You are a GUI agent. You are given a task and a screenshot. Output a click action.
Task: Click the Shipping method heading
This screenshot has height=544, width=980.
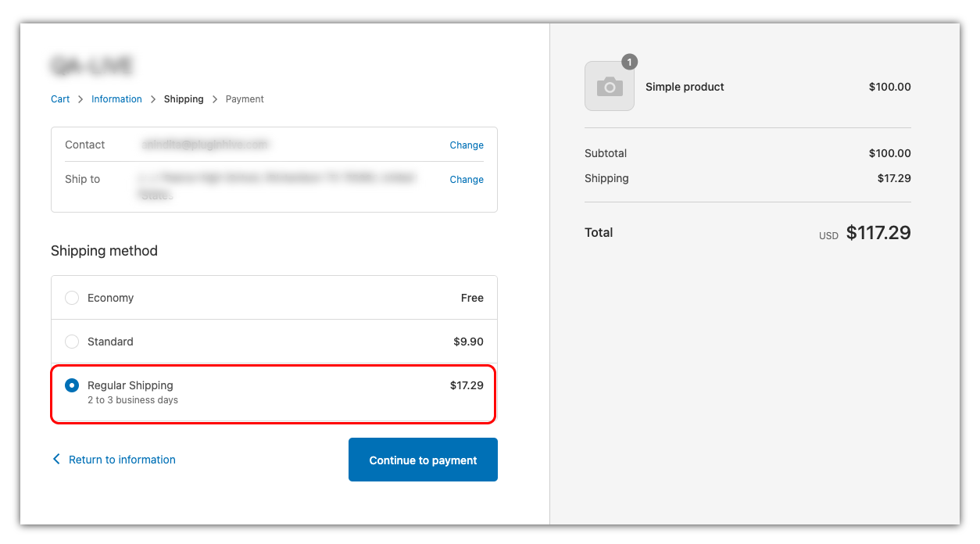point(104,251)
